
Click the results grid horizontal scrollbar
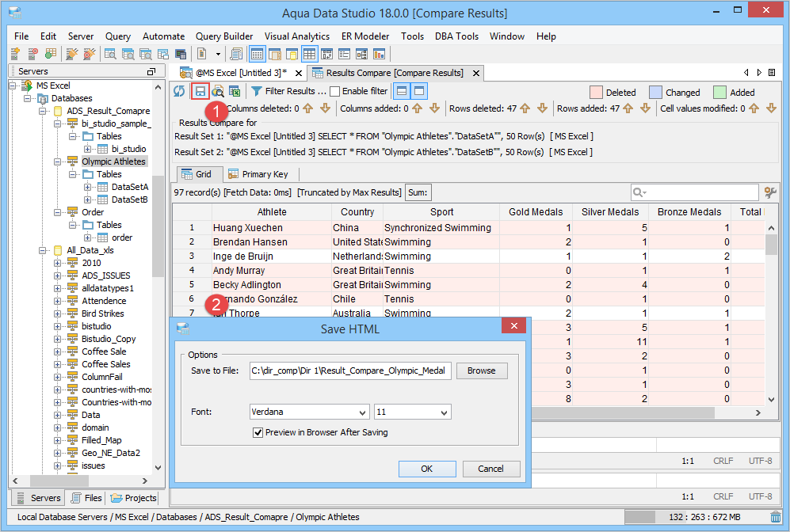(624, 412)
